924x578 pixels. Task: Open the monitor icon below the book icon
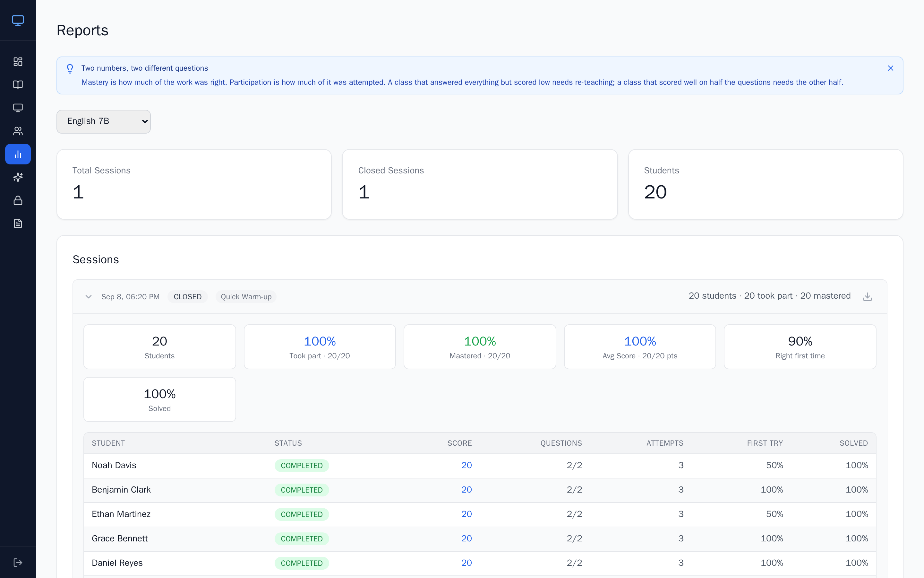coord(18,108)
